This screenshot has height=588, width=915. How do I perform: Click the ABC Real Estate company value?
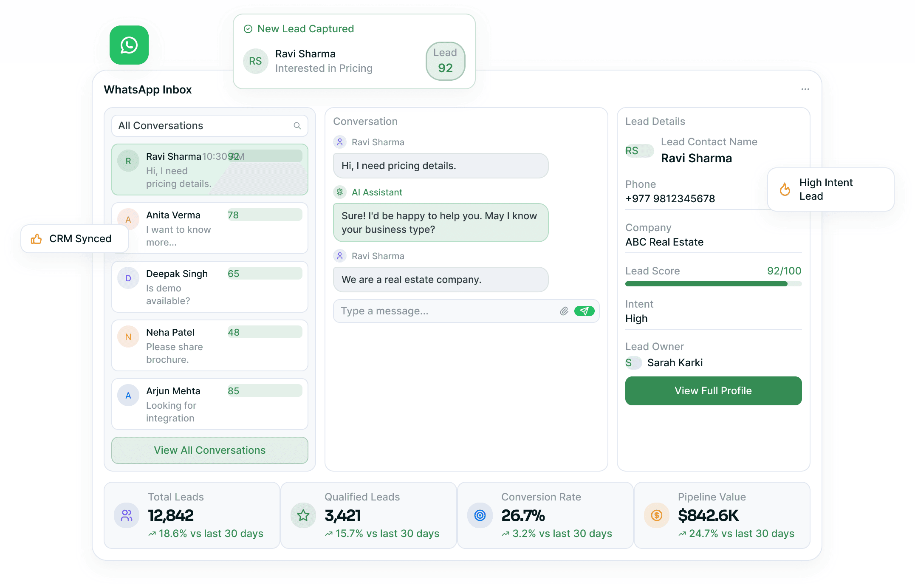pos(664,242)
